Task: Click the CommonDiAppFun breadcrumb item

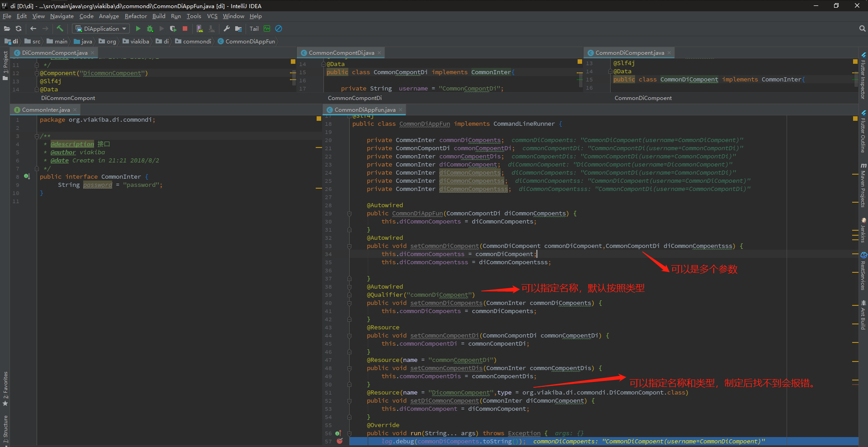Action: (247, 41)
